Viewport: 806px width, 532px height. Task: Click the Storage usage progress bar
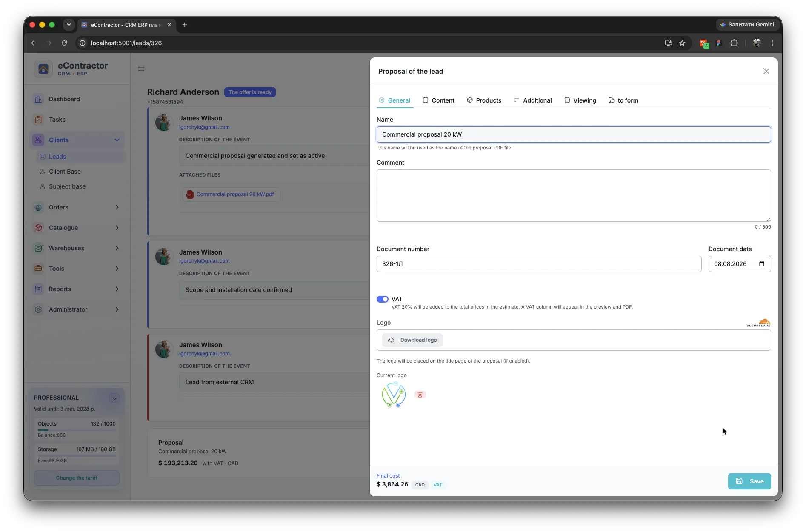point(77,455)
